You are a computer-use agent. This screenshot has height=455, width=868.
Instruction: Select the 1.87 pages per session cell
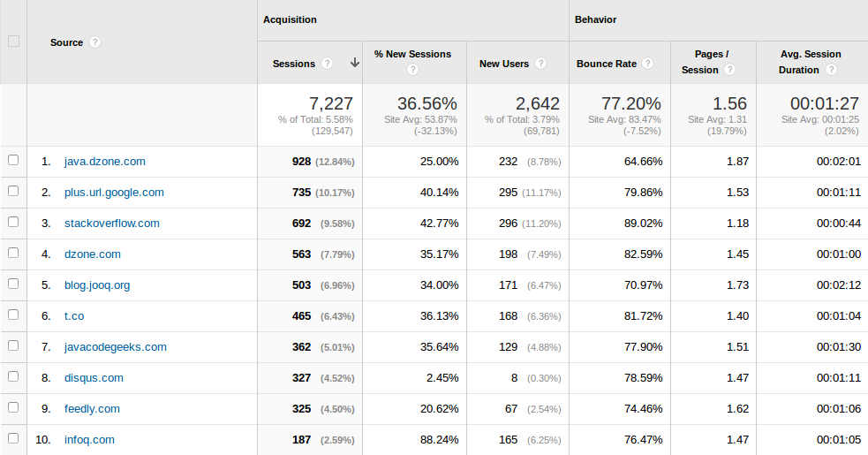[x=738, y=162]
